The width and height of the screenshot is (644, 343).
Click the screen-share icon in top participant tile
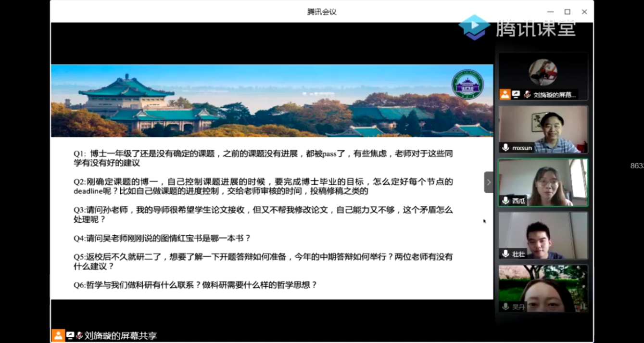[x=516, y=94]
